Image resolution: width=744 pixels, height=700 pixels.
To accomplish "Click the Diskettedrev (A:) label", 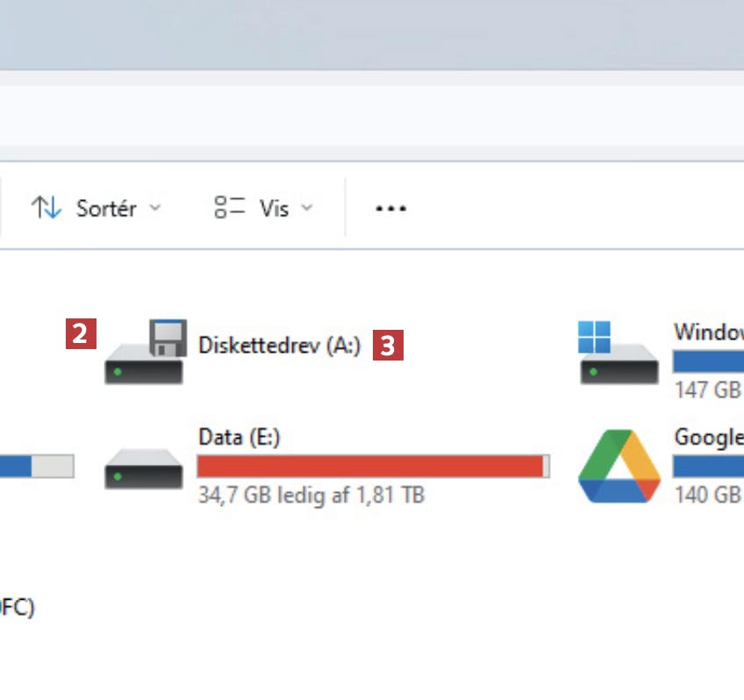I will point(279,346).
